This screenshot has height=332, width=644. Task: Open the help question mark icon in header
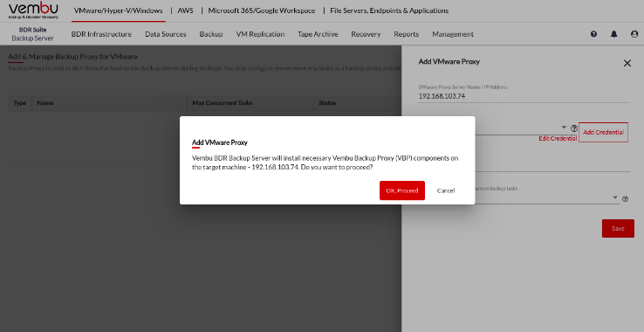pyautogui.click(x=593, y=34)
